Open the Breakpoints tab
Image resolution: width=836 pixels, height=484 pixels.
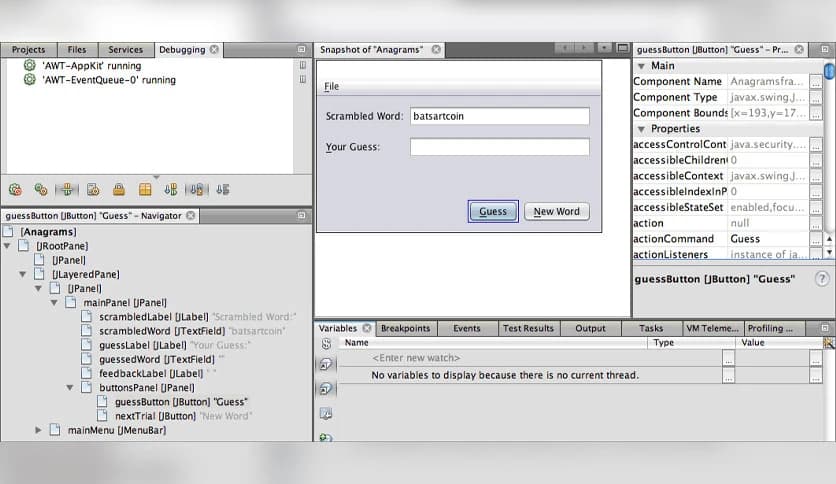405,328
